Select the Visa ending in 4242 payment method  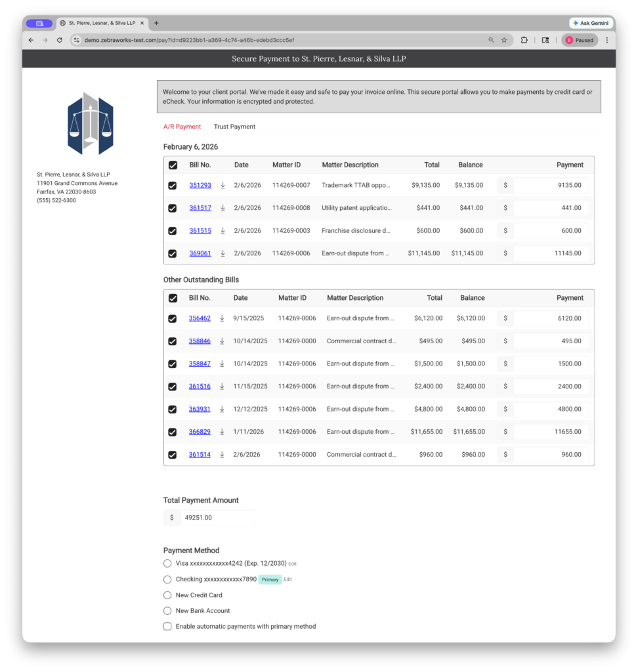(x=167, y=564)
